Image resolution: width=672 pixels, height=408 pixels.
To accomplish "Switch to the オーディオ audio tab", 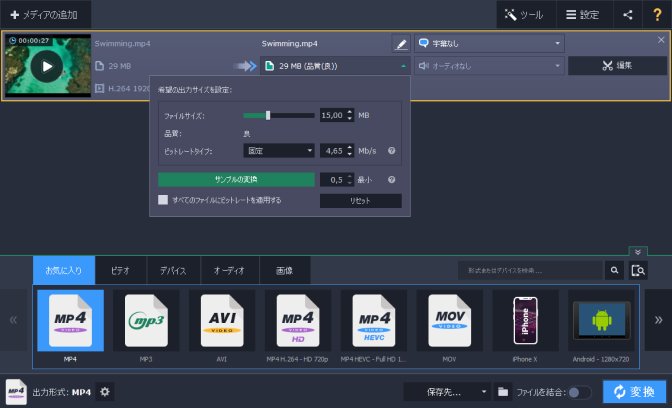I will click(x=229, y=270).
